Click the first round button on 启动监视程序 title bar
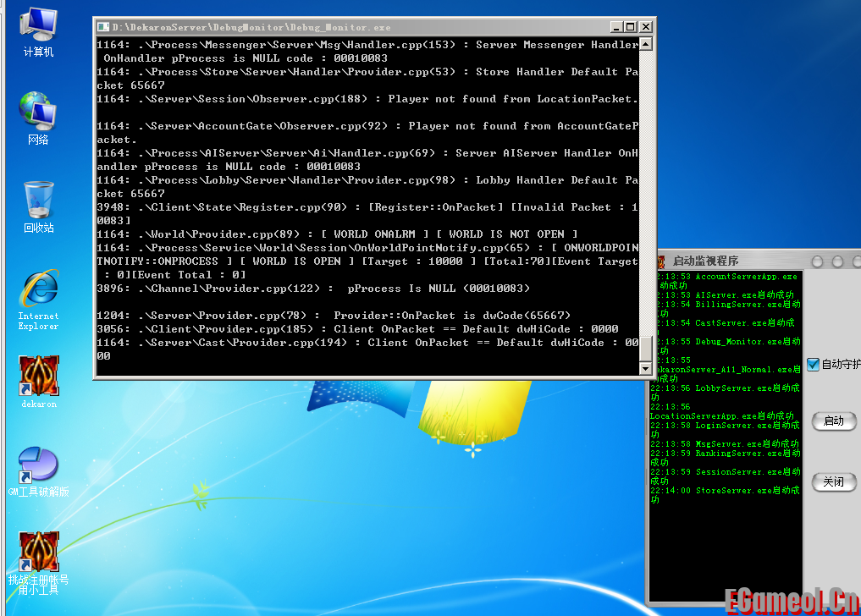The width and height of the screenshot is (861, 616). [x=817, y=261]
